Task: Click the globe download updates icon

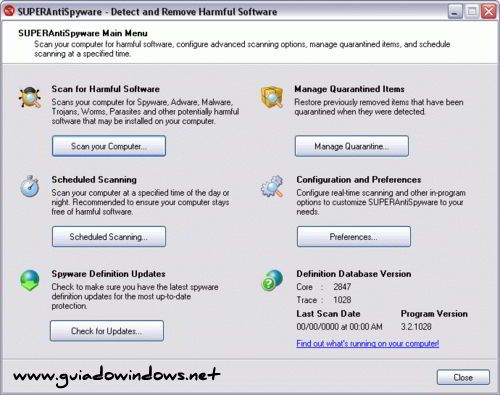Action: [x=30, y=280]
